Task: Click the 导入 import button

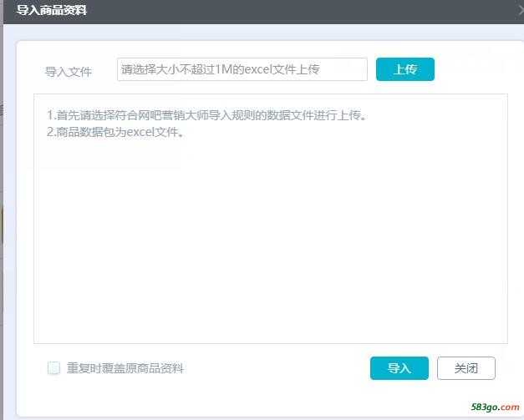Action: 399,368
